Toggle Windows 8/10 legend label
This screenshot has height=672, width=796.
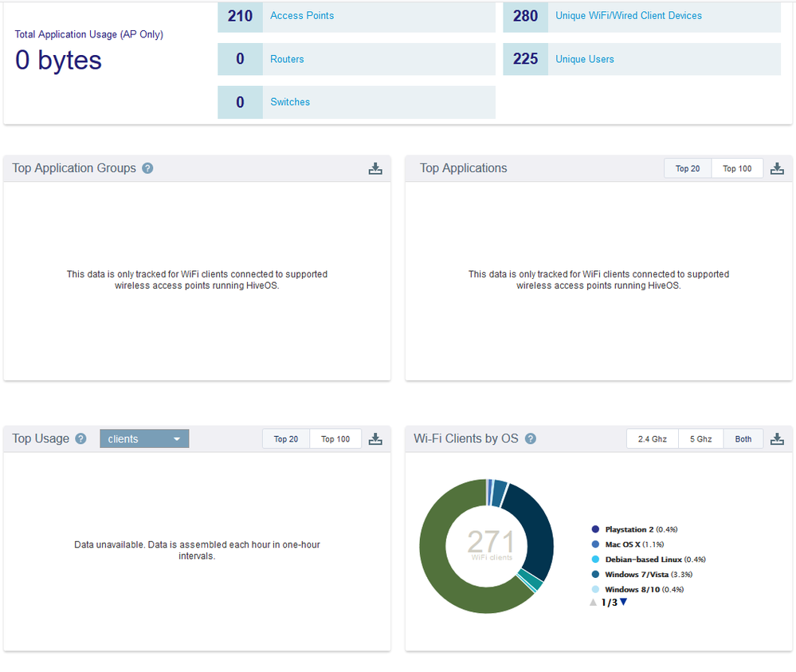pyautogui.click(x=645, y=589)
